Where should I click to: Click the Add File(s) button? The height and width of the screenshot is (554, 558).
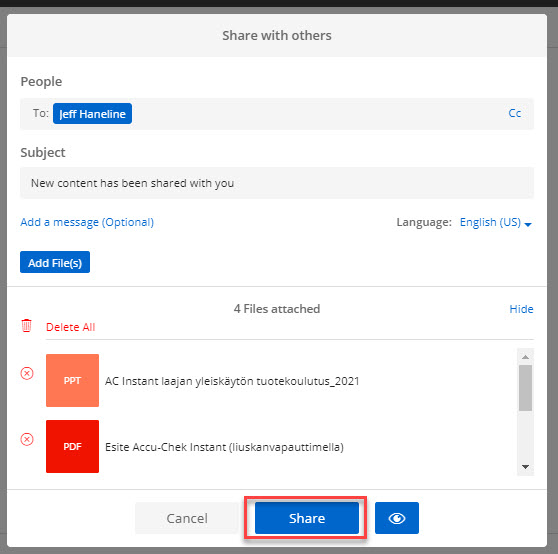pyautogui.click(x=55, y=262)
